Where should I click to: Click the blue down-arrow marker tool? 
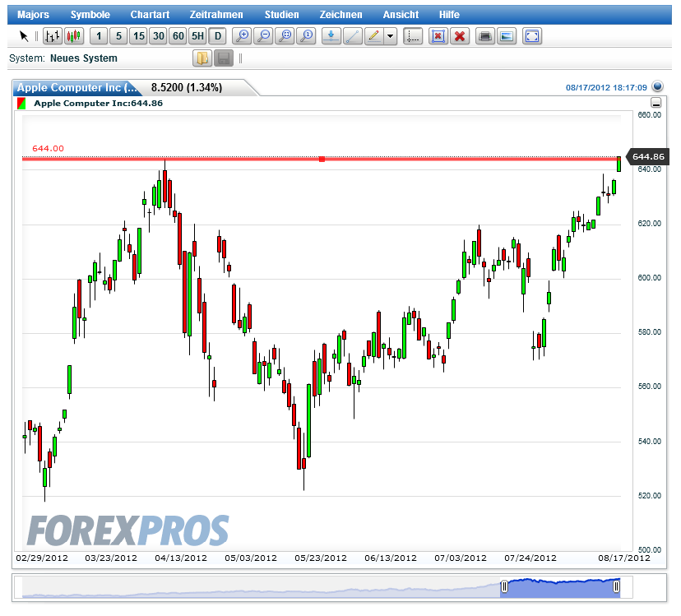(x=331, y=36)
